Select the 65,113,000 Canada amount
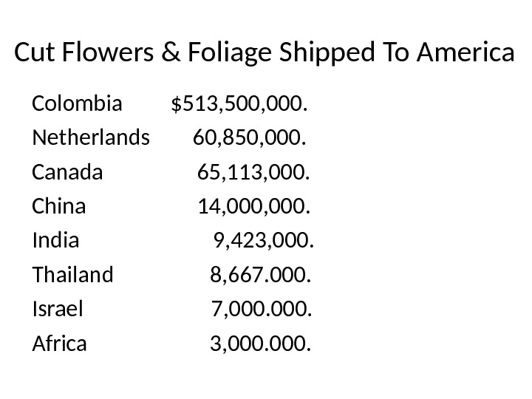The width and height of the screenshot is (532, 399). click(253, 172)
